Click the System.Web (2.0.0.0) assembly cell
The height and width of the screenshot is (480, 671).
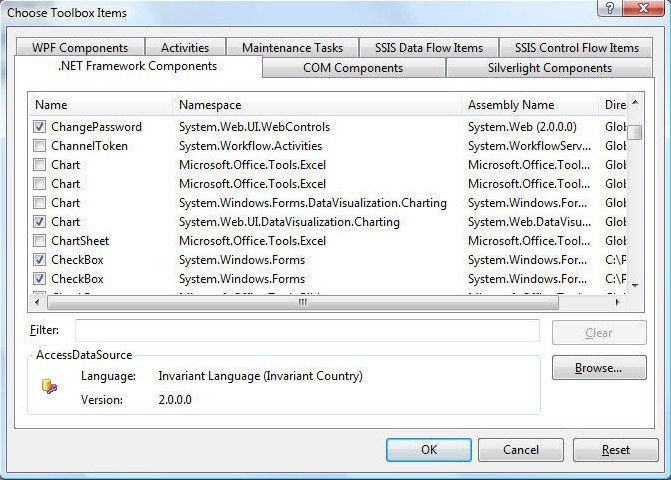tap(522, 127)
